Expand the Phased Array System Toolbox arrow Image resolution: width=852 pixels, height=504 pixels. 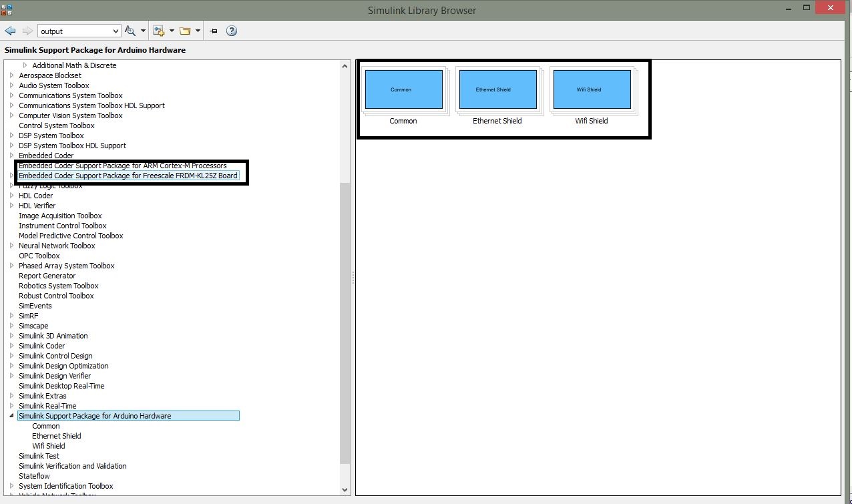coord(12,266)
